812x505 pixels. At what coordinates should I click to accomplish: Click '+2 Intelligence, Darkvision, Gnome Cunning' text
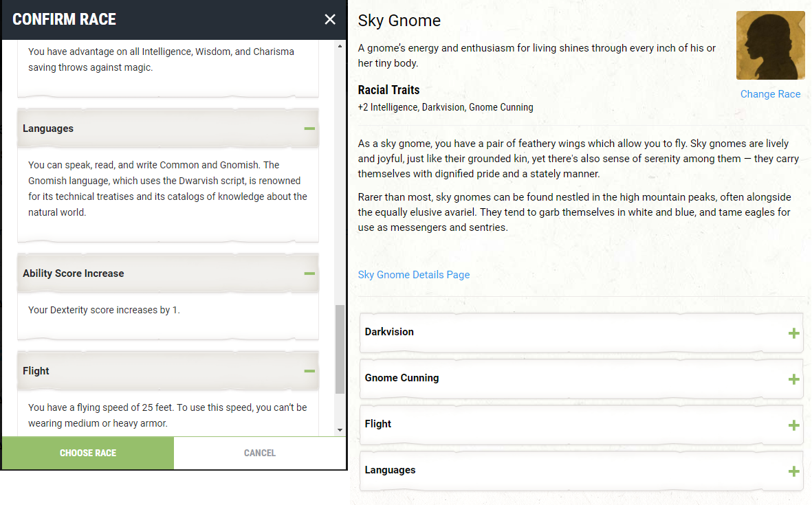coord(446,107)
